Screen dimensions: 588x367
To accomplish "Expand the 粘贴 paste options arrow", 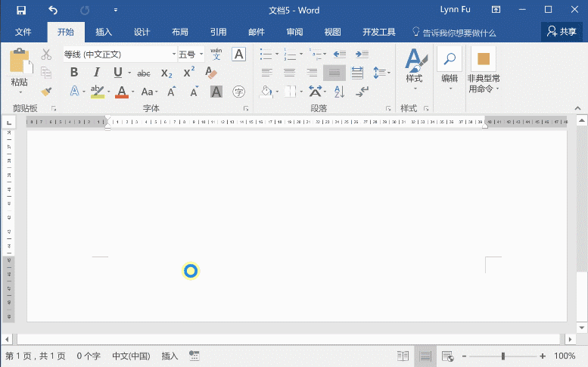I will tap(20, 92).
